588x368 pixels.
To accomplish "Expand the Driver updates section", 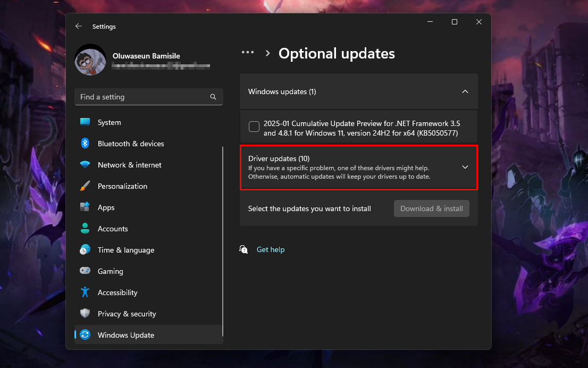I will (x=465, y=167).
